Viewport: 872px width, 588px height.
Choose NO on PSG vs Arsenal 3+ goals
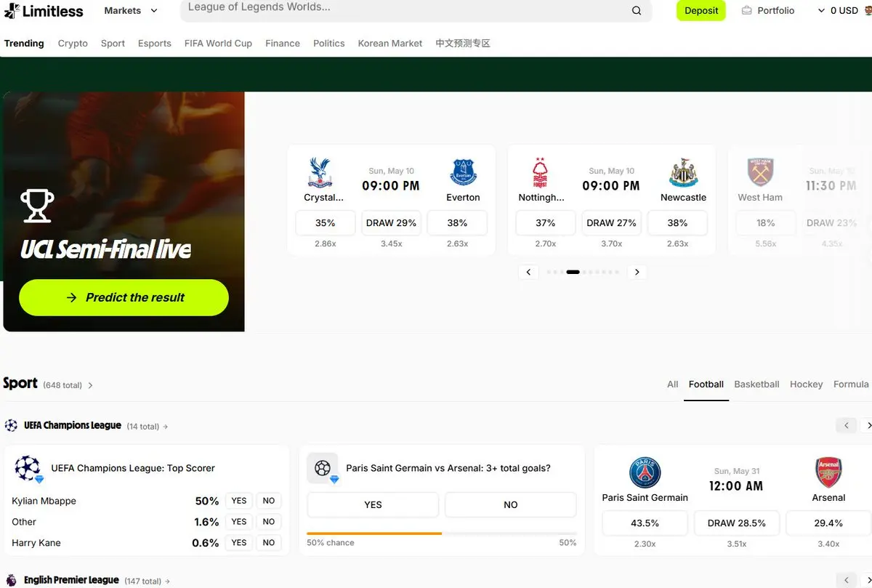tap(511, 504)
